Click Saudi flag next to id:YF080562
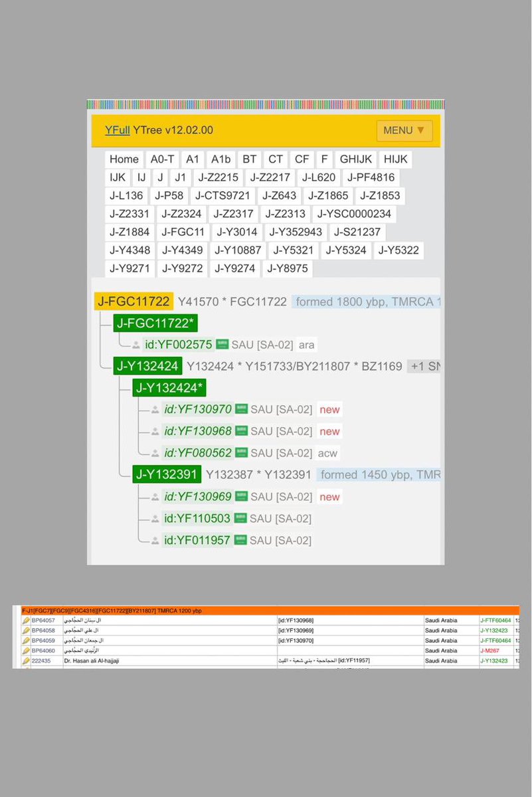Screen dimensions: 532x797 click(241, 452)
